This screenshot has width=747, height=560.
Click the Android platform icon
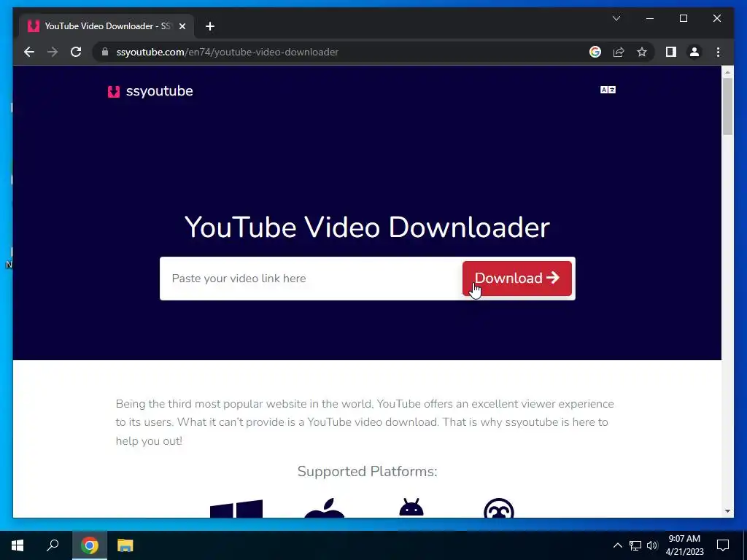[x=411, y=507]
